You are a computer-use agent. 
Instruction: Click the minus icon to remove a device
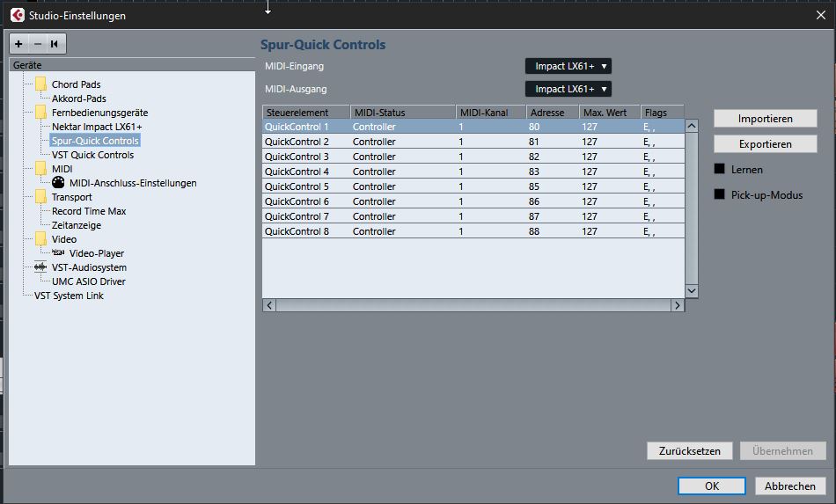point(37,44)
